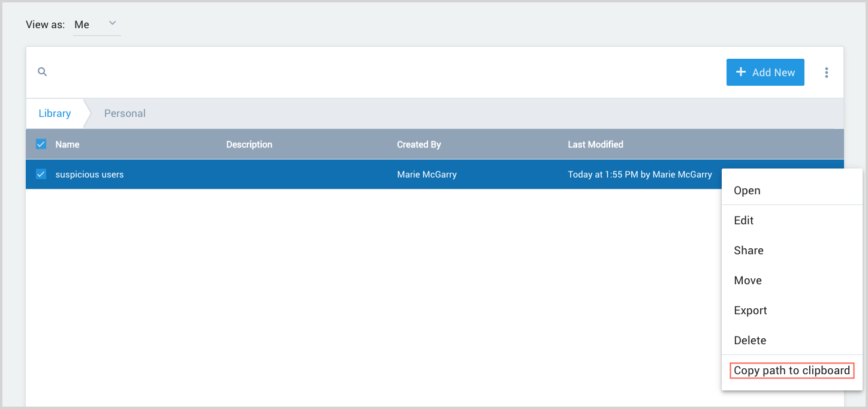
Task: Sort by the Last Modified column header
Action: (595, 144)
